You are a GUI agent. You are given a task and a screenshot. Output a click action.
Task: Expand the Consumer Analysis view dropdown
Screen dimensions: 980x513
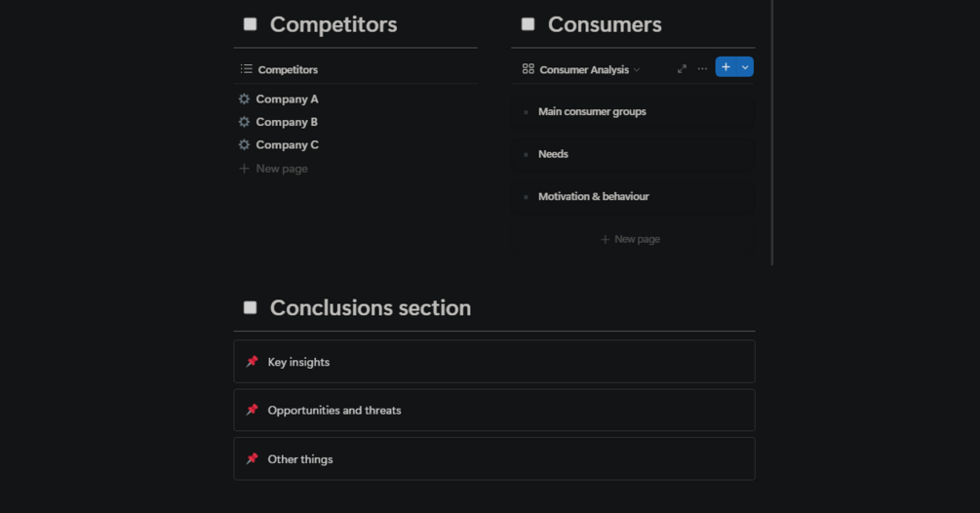pyautogui.click(x=637, y=70)
